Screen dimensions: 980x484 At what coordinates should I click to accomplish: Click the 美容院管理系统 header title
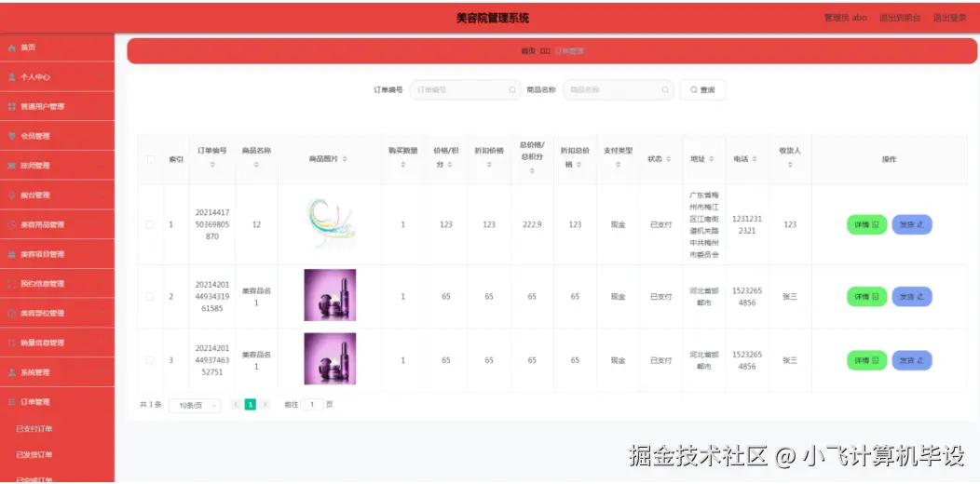point(493,18)
